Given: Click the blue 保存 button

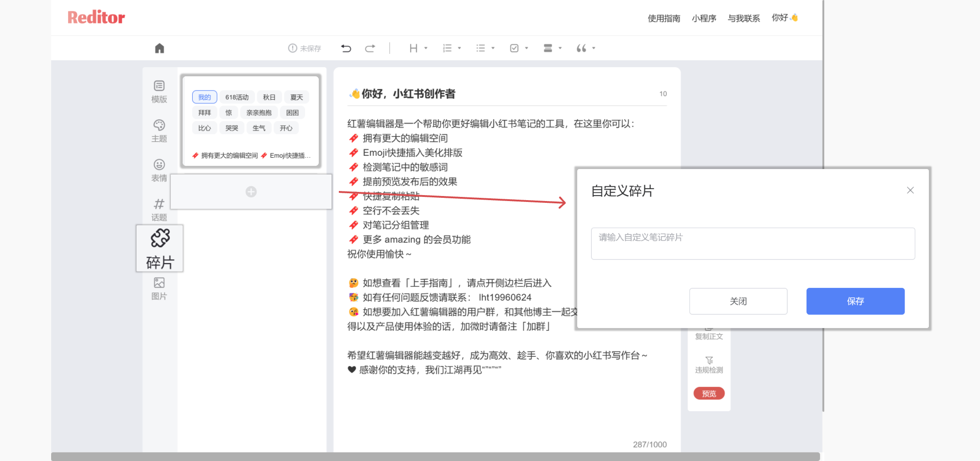Looking at the screenshot, I should 855,301.
